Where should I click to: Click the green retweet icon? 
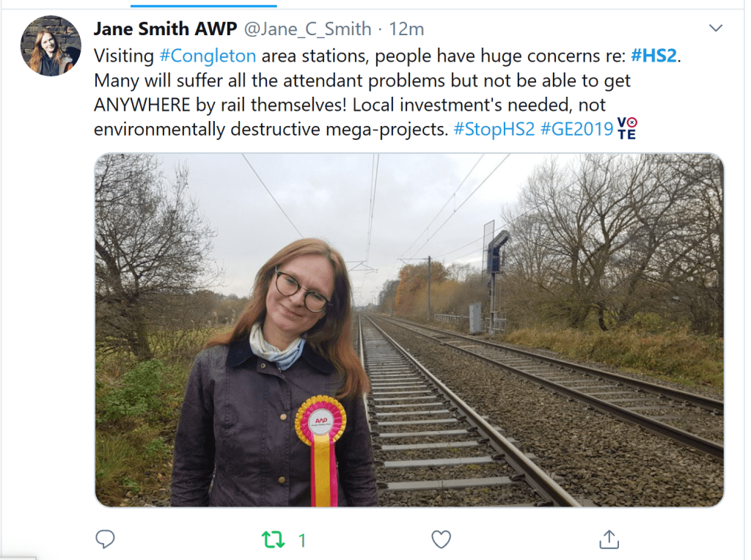(273, 540)
